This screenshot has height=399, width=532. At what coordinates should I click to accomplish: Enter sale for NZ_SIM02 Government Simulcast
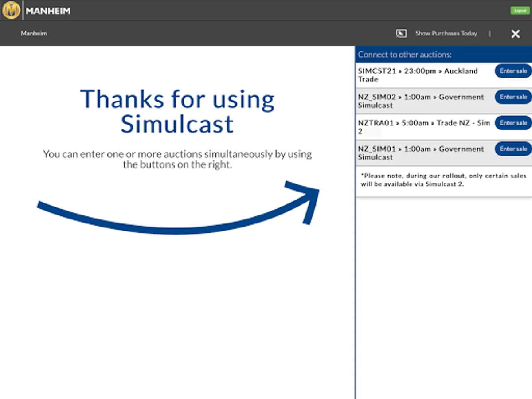tap(513, 97)
